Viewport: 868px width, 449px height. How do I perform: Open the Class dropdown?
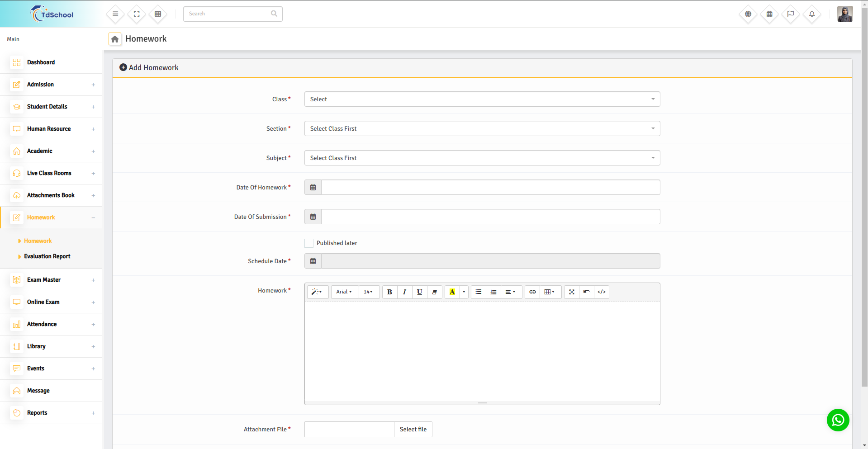tap(482, 99)
